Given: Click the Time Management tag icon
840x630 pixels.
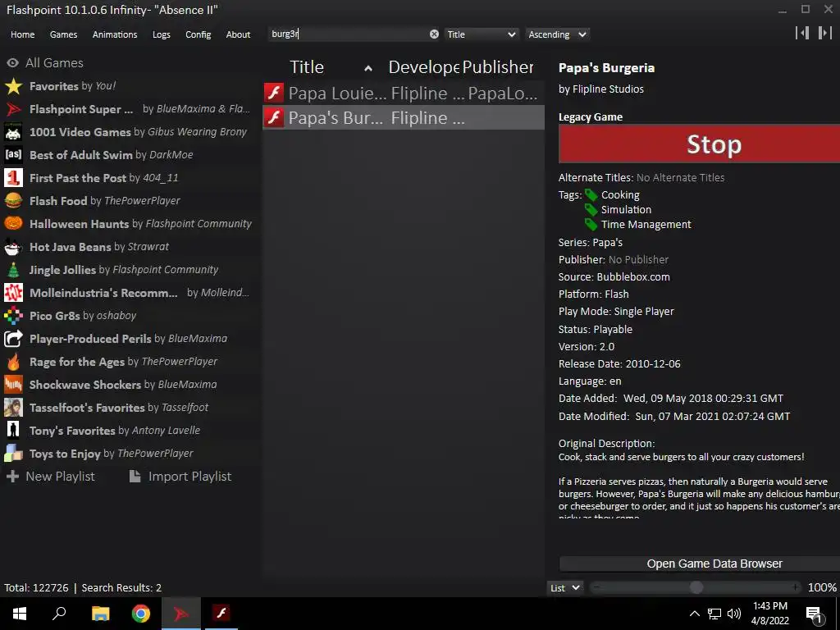Looking at the screenshot, I should 591,225.
